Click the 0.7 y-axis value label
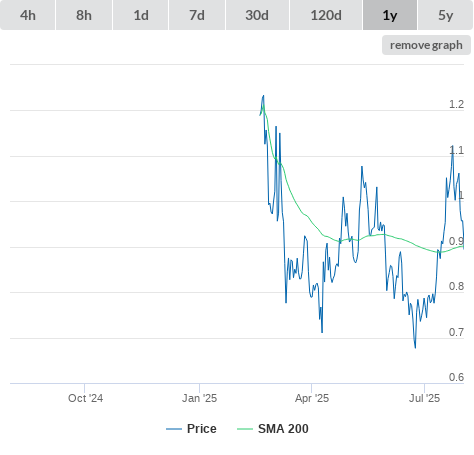Screen dimensions: 474x455 click(456, 332)
